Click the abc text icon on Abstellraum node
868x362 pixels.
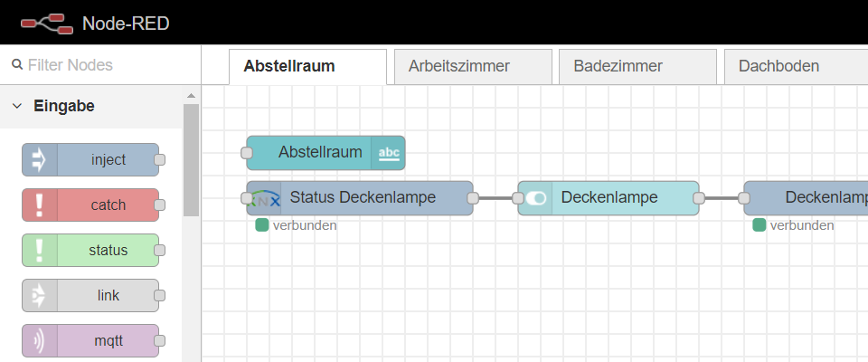point(388,153)
